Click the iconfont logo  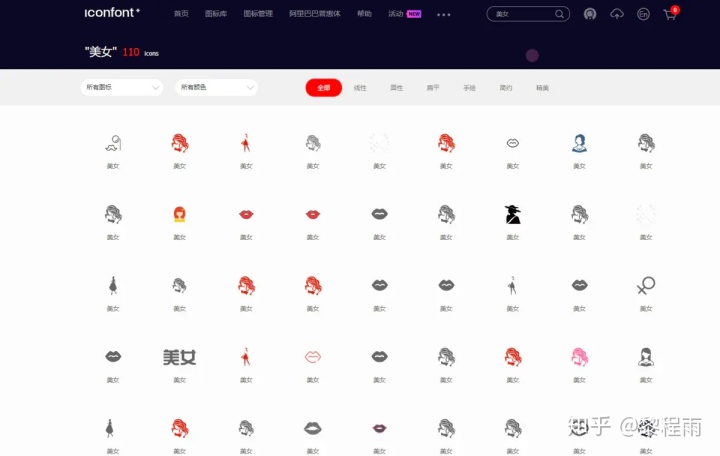point(112,13)
